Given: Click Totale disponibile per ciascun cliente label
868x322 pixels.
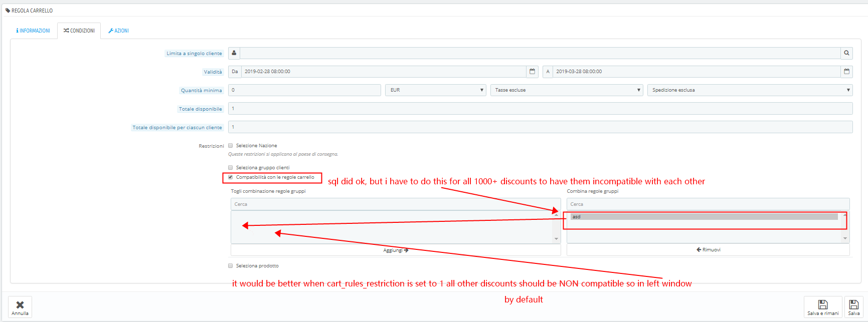Looking at the screenshot, I should (177, 128).
